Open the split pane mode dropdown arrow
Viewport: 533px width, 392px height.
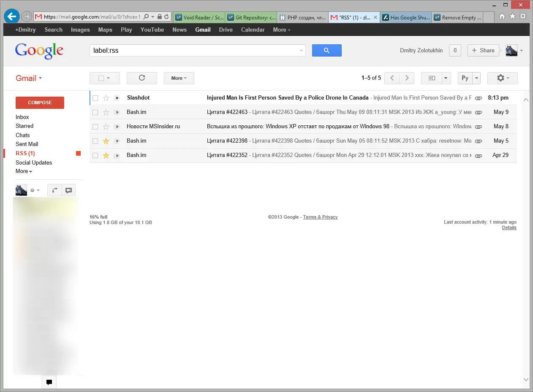coord(446,78)
